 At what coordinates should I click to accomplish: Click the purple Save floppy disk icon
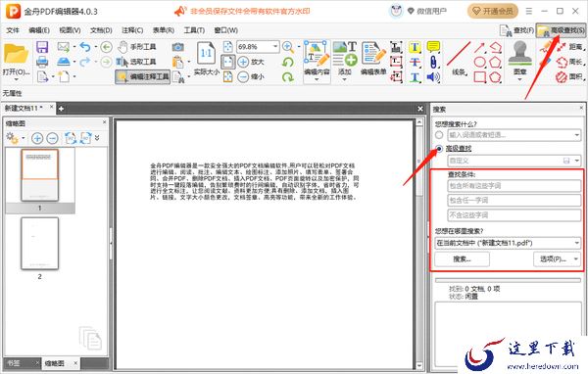click(42, 47)
